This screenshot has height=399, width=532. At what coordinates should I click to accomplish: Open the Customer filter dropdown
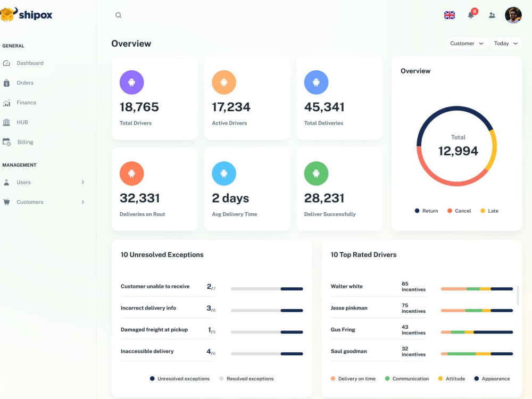[x=467, y=44]
